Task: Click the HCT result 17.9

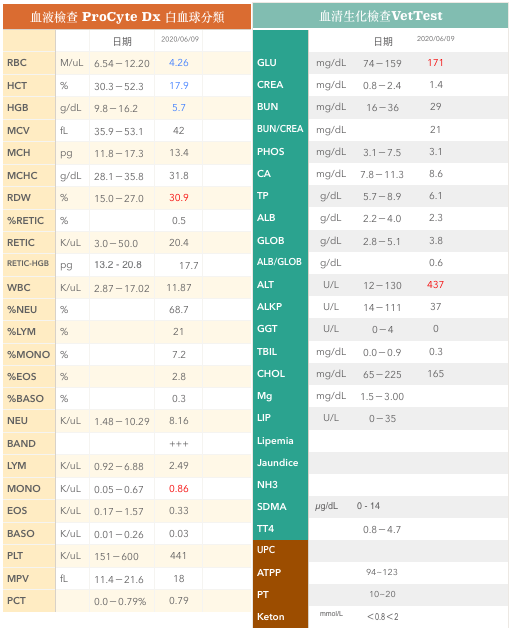Action: point(179,86)
